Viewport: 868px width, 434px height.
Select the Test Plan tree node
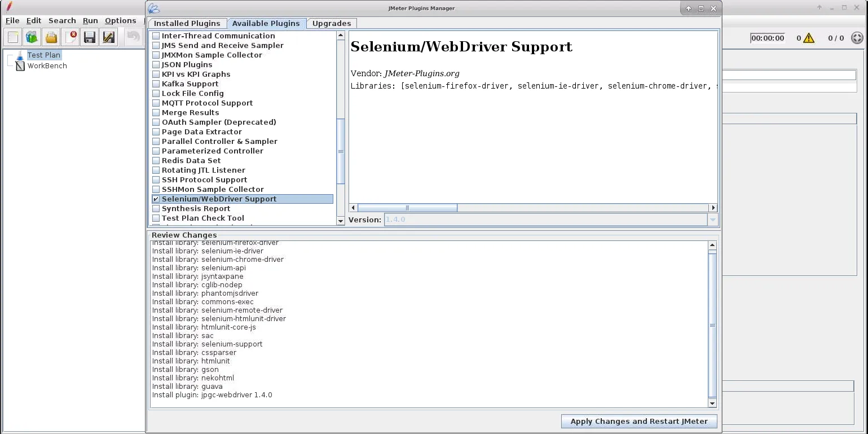click(x=43, y=55)
